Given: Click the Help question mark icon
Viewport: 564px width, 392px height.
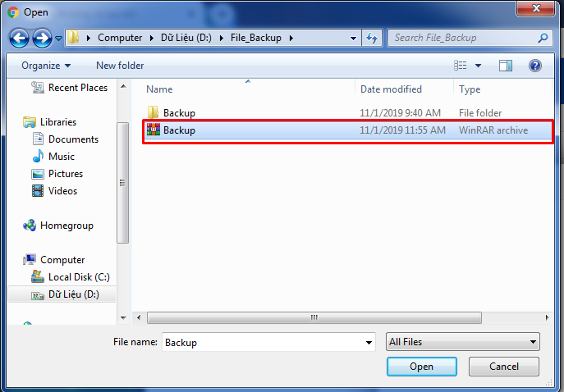Looking at the screenshot, I should click(535, 66).
